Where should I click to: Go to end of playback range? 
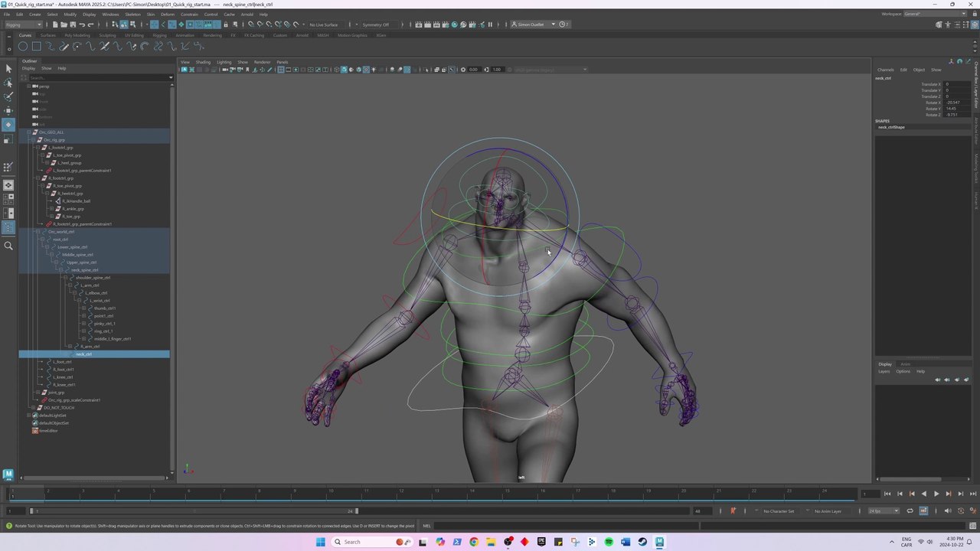[972, 494]
